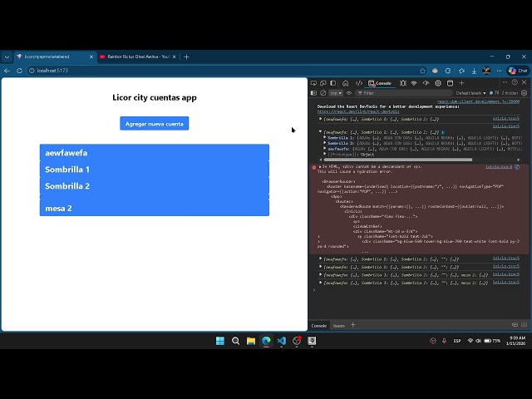Open the Sombrilla 1 account

(x=155, y=170)
